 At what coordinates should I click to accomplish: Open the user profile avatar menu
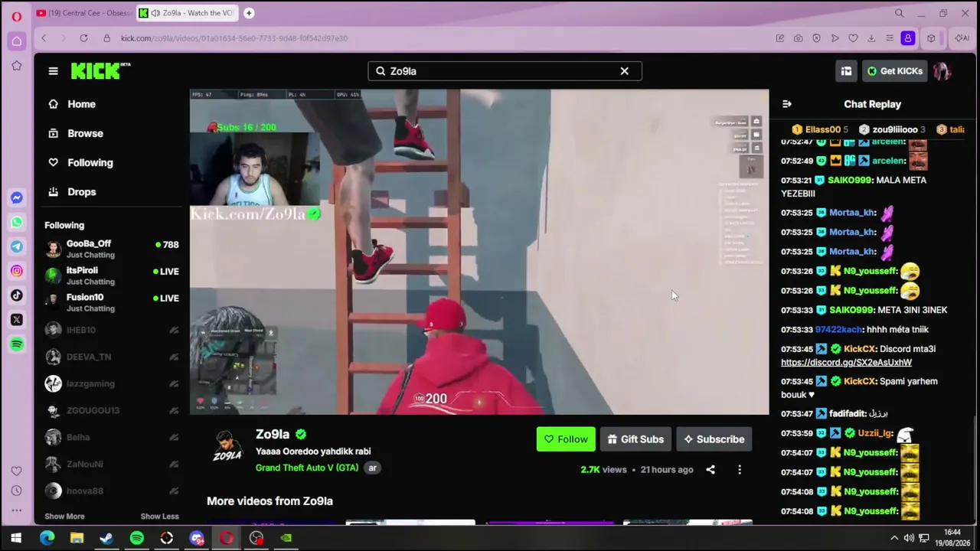click(942, 71)
